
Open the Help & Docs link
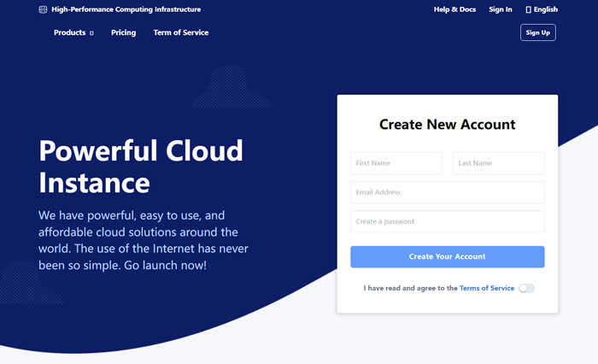(x=454, y=9)
